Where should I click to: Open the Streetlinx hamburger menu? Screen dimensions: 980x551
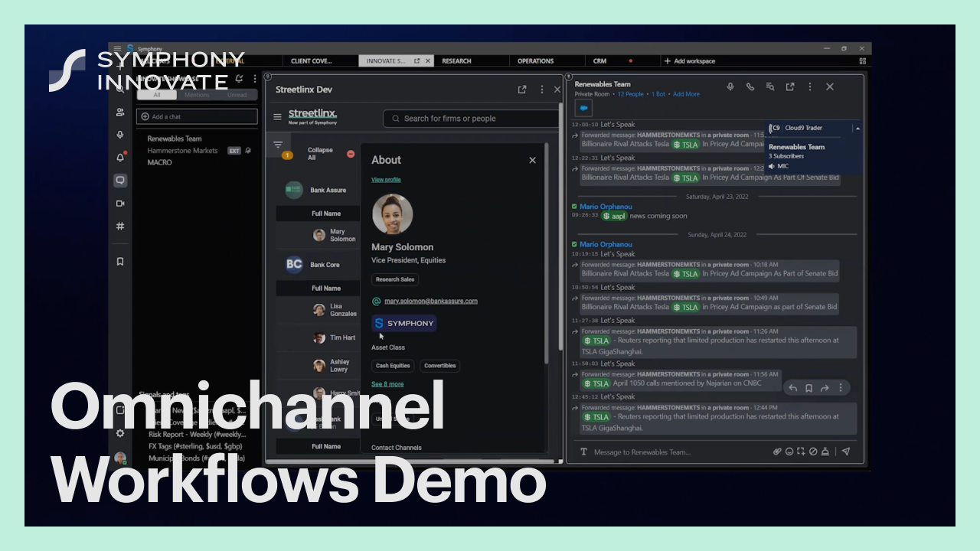(277, 117)
